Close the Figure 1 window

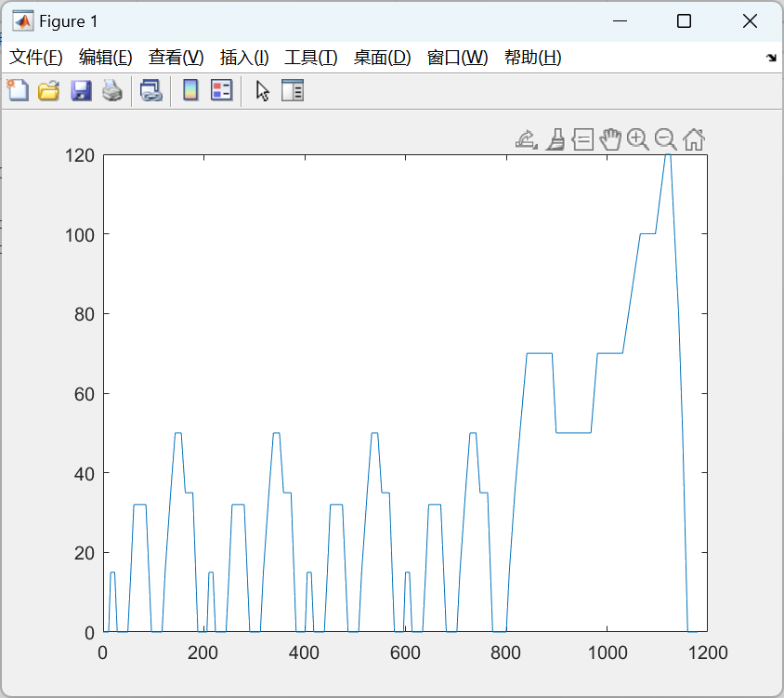(750, 21)
